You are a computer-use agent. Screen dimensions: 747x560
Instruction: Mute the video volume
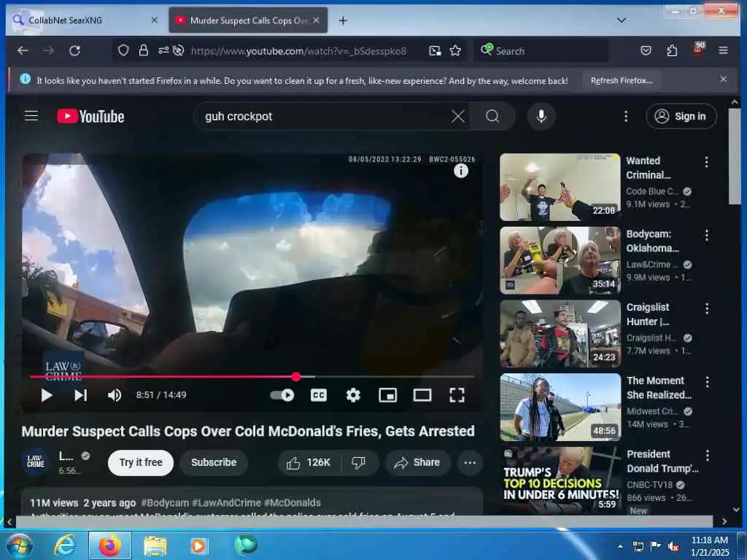(x=115, y=395)
